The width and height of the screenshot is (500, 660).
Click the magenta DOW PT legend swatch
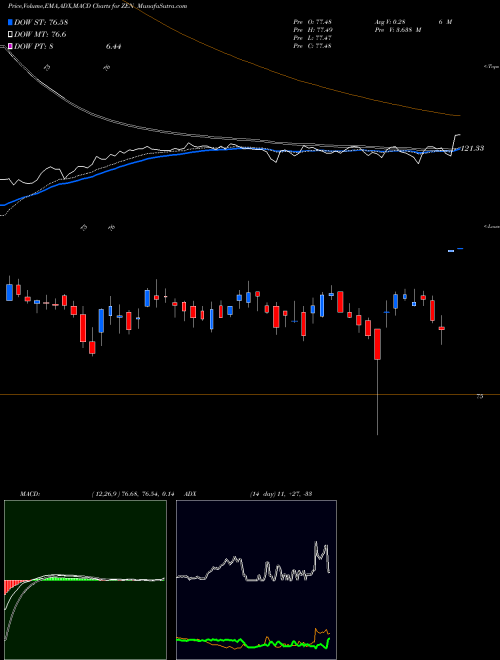10,46
